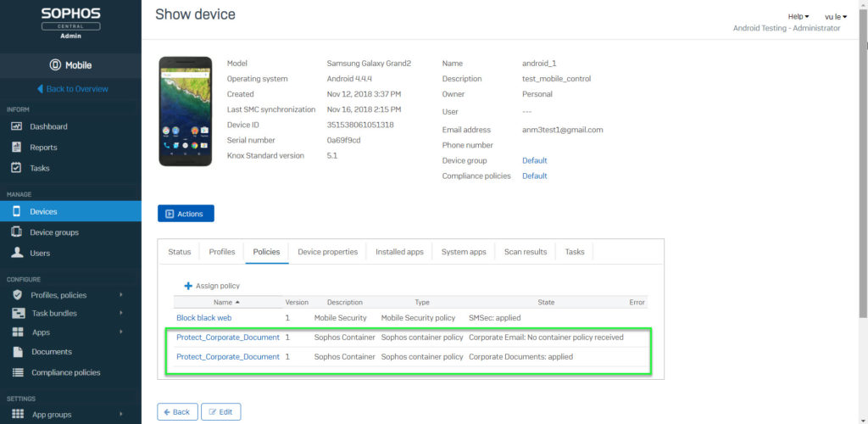Open the Installed apps tab
Screen dimensions: 868x424
tap(399, 252)
